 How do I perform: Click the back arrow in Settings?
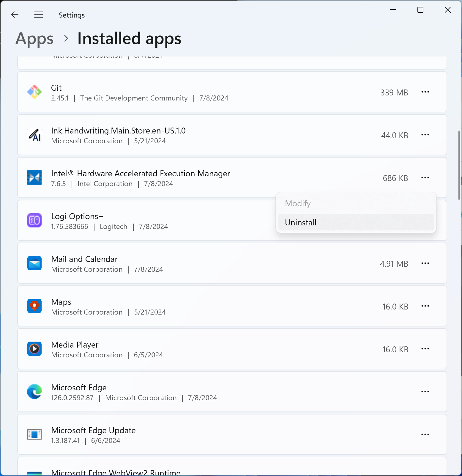coord(15,15)
